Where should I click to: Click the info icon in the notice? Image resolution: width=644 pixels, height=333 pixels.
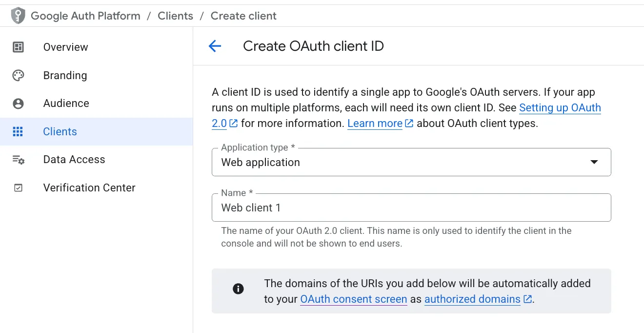tap(238, 289)
